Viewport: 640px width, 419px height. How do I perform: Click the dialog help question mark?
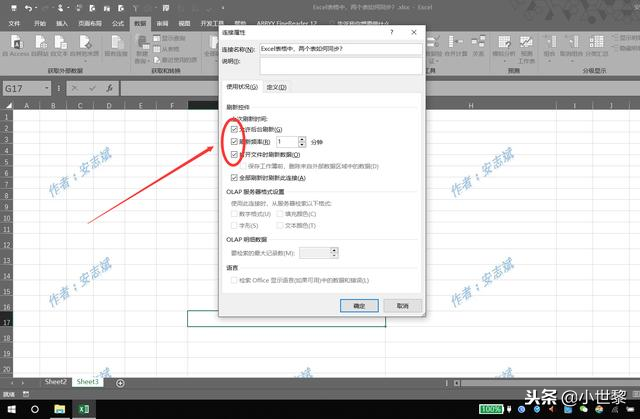391,32
